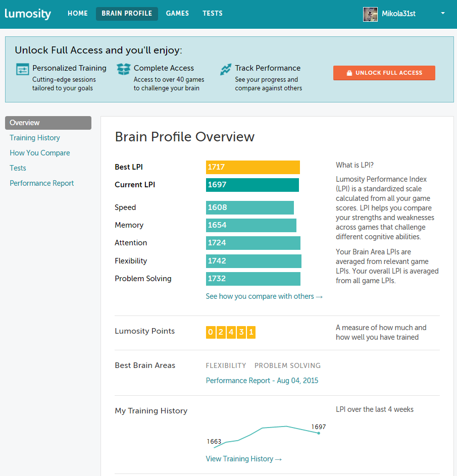This screenshot has height=476, width=457.
Task: Open Tests in the sidebar
Action: point(18,168)
